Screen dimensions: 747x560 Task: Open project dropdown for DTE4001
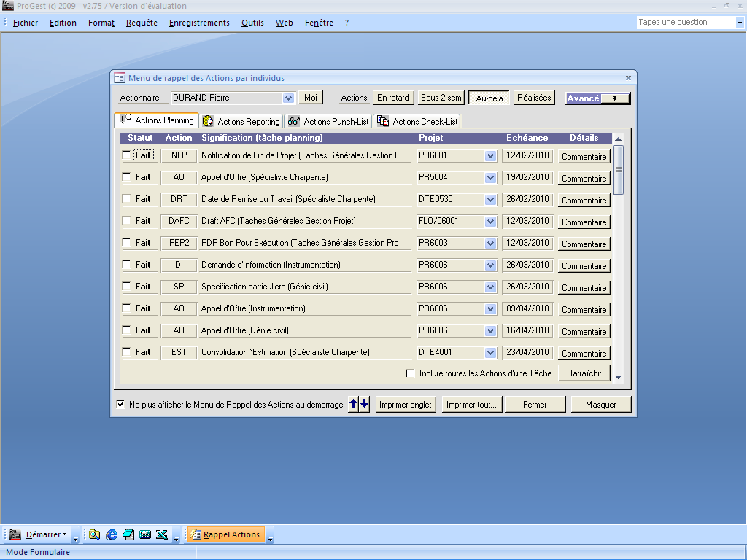[491, 353]
